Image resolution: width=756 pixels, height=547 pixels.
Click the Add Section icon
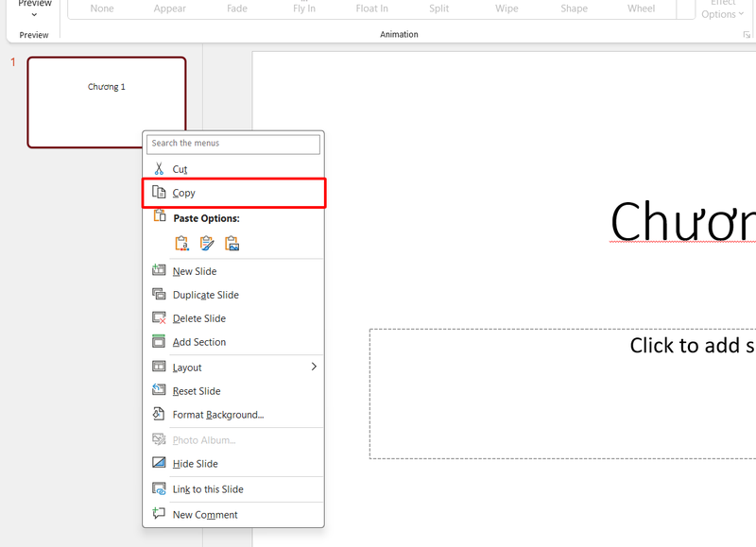pyautogui.click(x=159, y=341)
